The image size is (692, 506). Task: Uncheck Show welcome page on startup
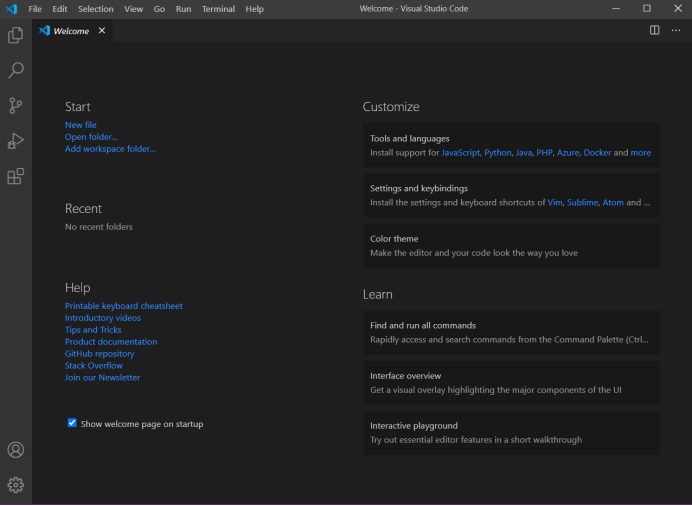click(x=72, y=423)
